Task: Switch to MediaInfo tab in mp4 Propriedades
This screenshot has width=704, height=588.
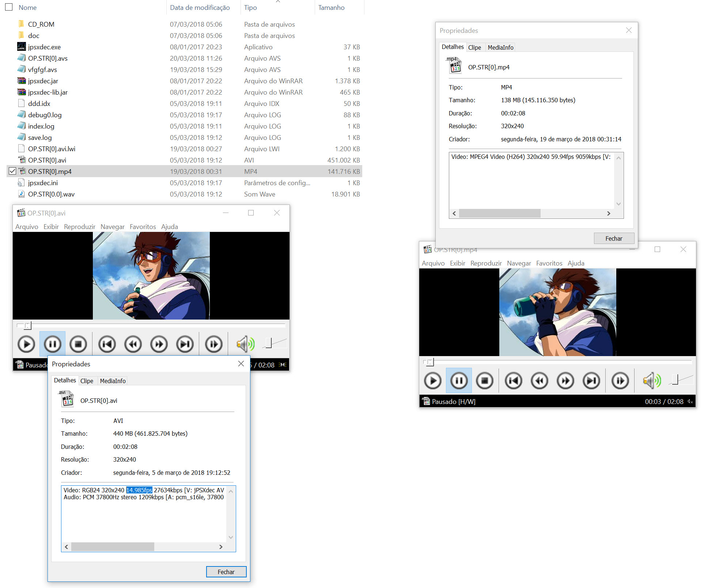Action: [x=500, y=47]
